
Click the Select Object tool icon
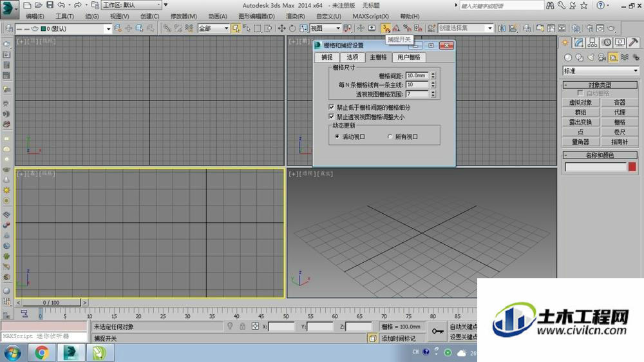235,28
